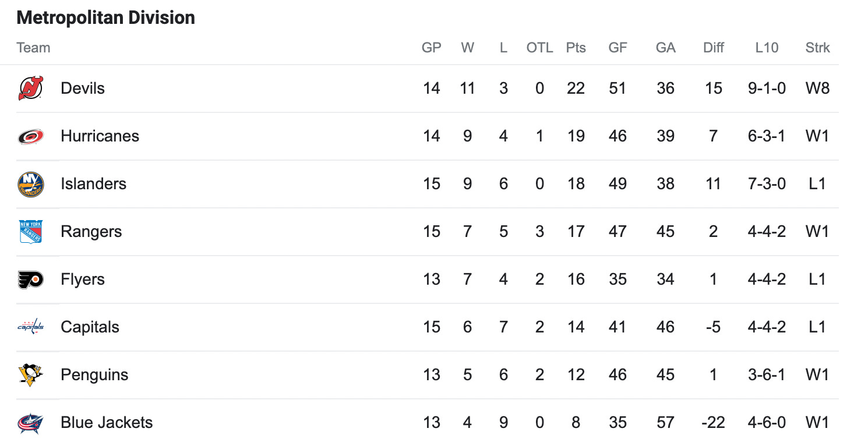The height and width of the screenshot is (446, 868).
Task: Select the Penguins team name
Action: click(x=94, y=375)
